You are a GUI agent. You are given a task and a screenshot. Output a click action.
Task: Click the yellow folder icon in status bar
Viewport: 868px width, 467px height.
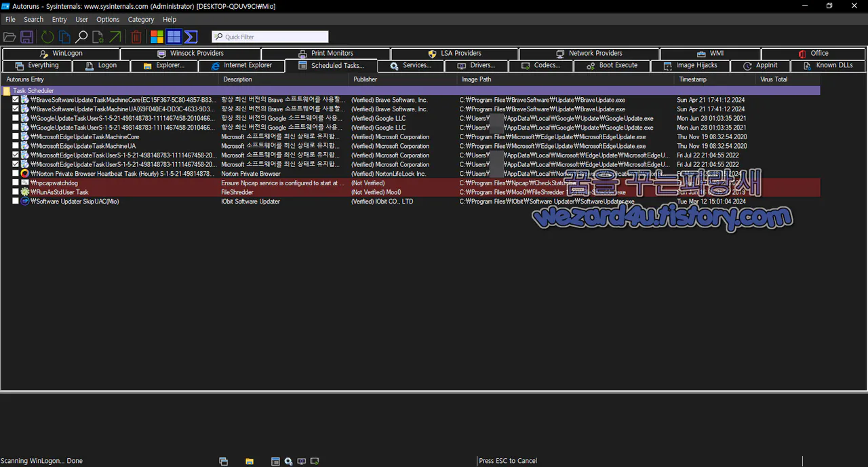click(250, 461)
